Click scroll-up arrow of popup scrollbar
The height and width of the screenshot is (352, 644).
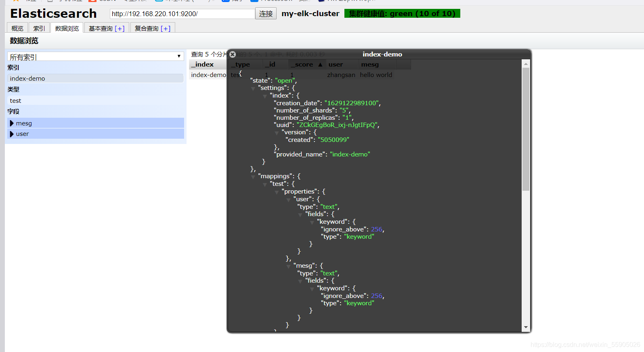pyautogui.click(x=526, y=64)
